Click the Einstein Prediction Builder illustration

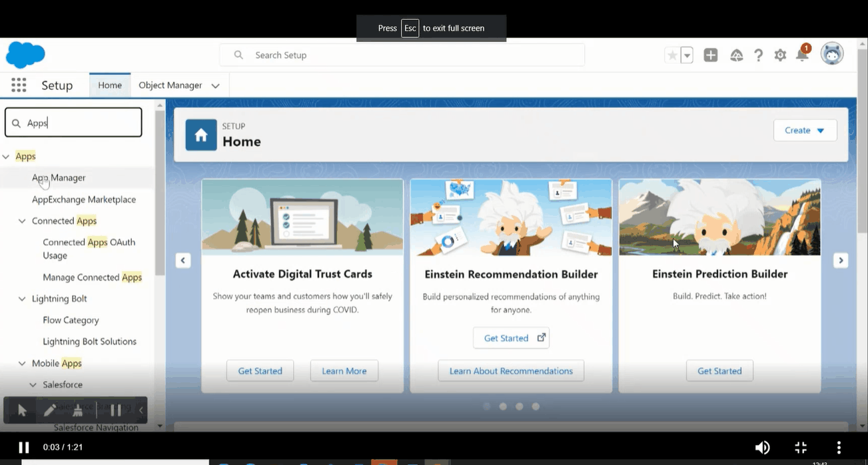pyautogui.click(x=719, y=217)
